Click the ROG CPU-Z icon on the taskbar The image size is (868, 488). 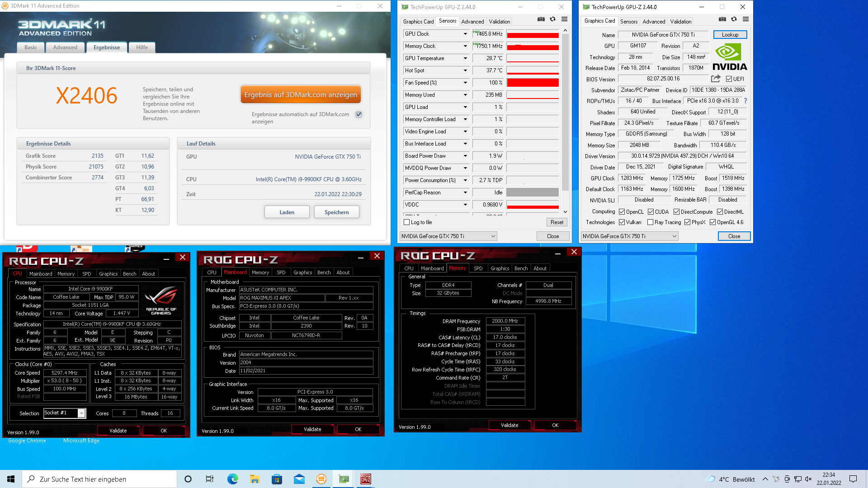366,479
